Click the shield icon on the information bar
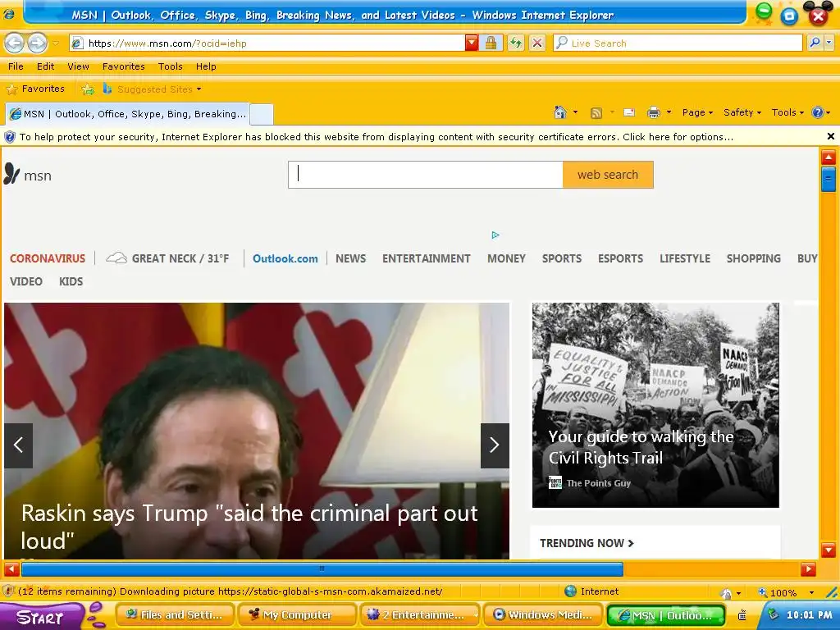 pyautogui.click(x=10, y=137)
